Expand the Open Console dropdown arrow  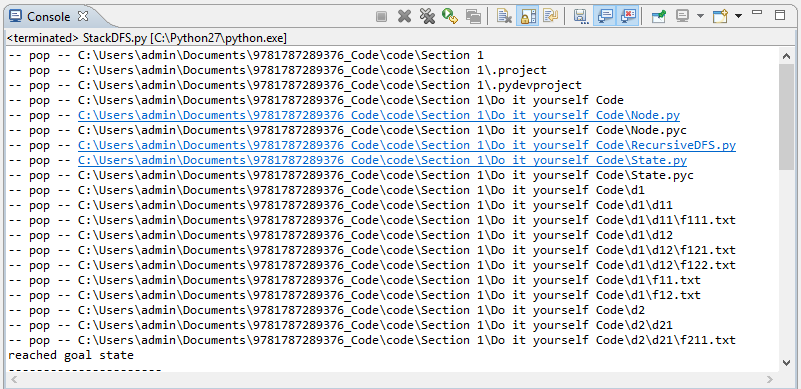738,16
